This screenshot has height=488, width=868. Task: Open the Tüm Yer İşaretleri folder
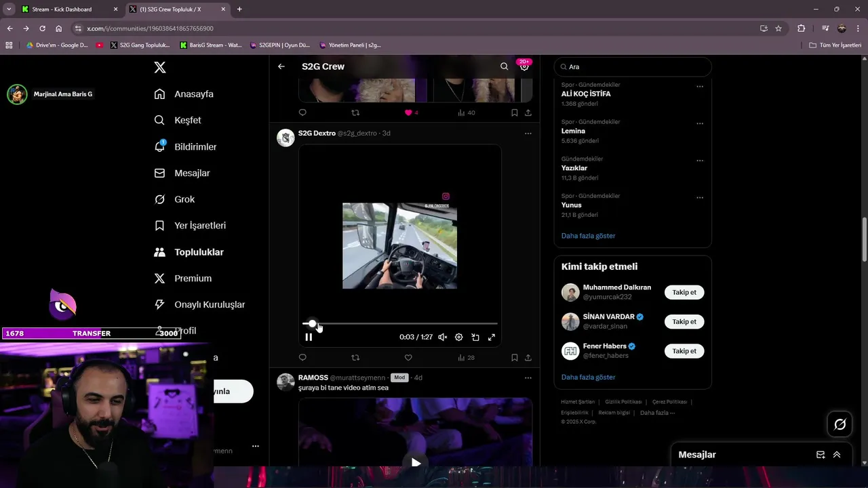click(x=835, y=45)
